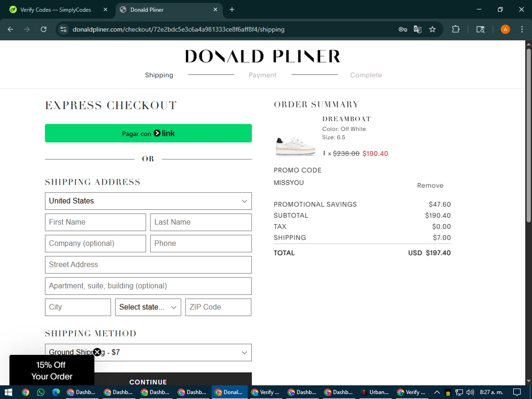Image resolution: width=532 pixels, height=399 pixels.
Task: Click the City field
Action: tap(78, 307)
